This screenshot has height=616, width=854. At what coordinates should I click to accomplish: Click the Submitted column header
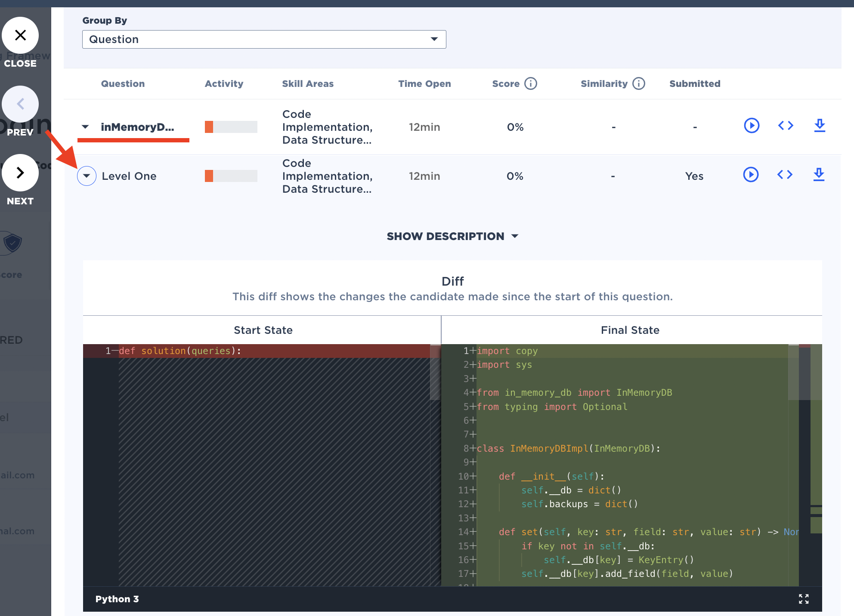tap(694, 83)
